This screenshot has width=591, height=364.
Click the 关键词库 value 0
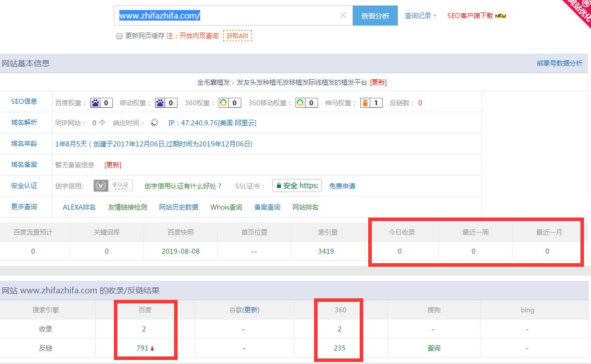click(x=107, y=251)
